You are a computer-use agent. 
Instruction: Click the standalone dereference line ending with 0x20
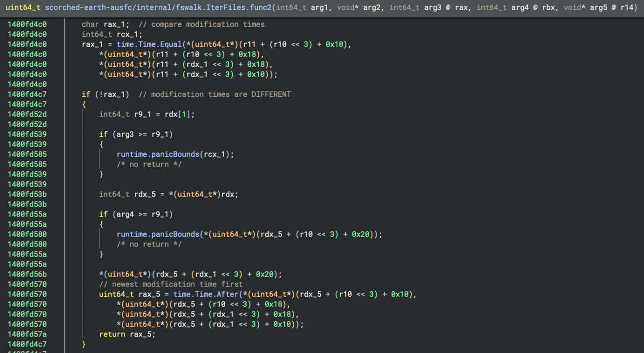(191, 274)
